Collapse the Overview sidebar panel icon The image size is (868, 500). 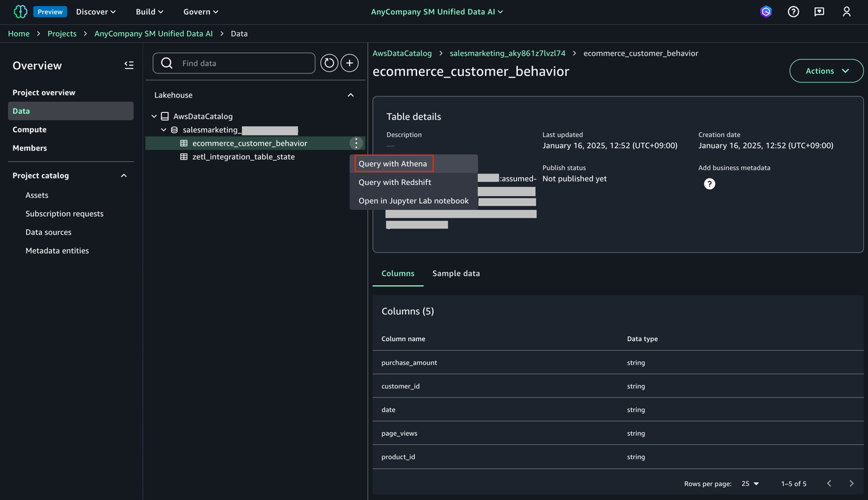coord(129,65)
